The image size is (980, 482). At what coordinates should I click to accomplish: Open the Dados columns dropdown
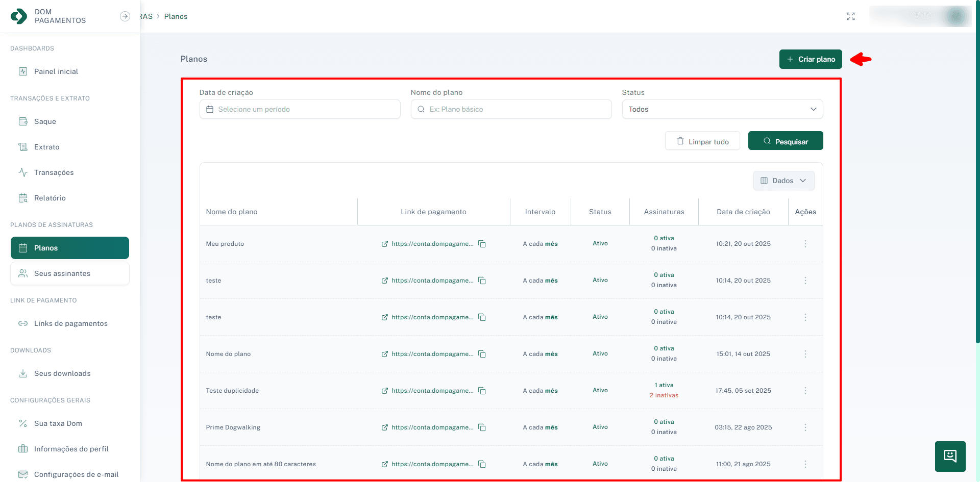[783, 181]
